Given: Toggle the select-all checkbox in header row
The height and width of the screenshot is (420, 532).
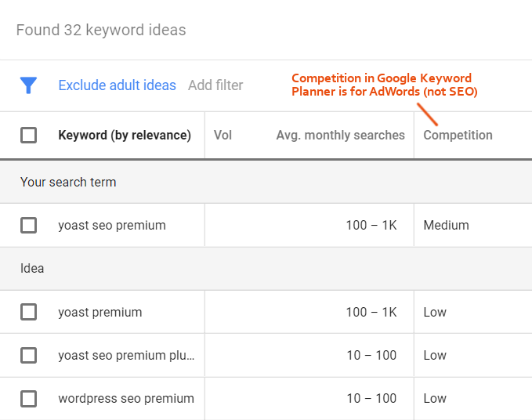Looking at the screenshot, I should [29, 136].
